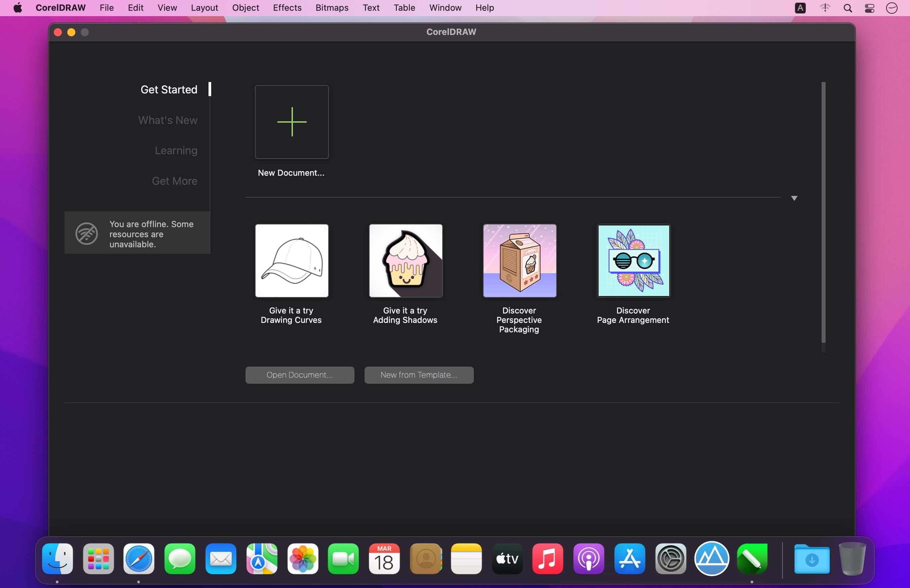The width and height of the screenshot is (910, 588).
Task: Open Safari from the Dock
Action: point(139,559)
